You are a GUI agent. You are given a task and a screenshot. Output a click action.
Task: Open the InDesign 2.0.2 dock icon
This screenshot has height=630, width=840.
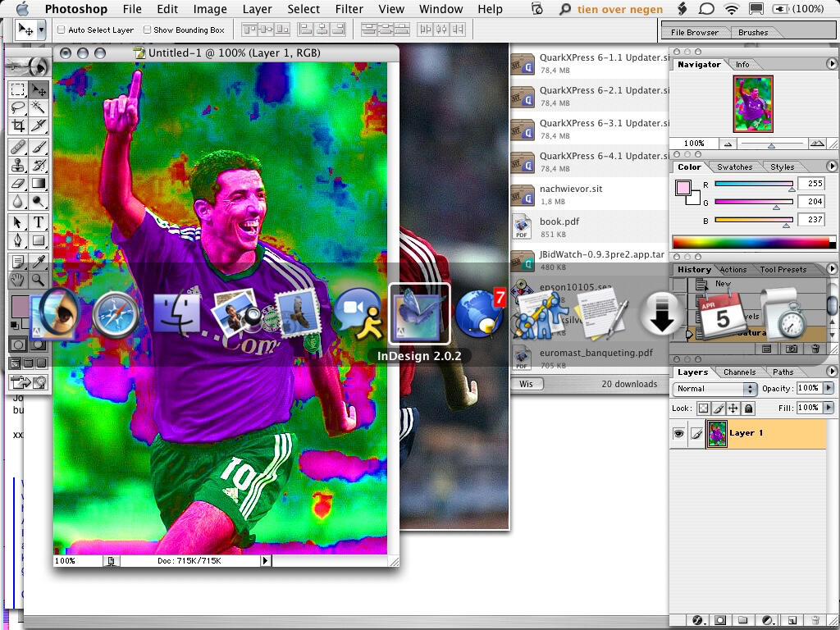point(418,316)
